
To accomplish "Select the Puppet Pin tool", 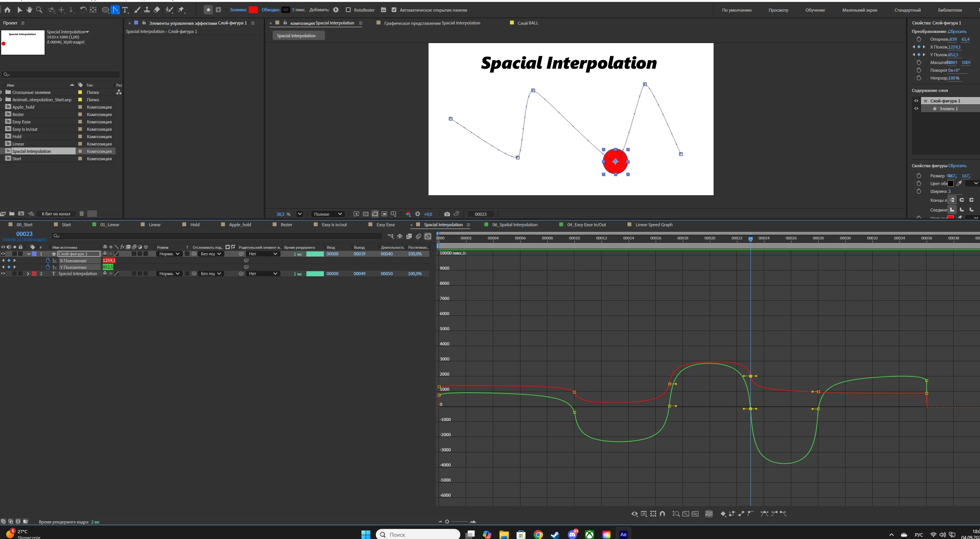I will 181,10.
